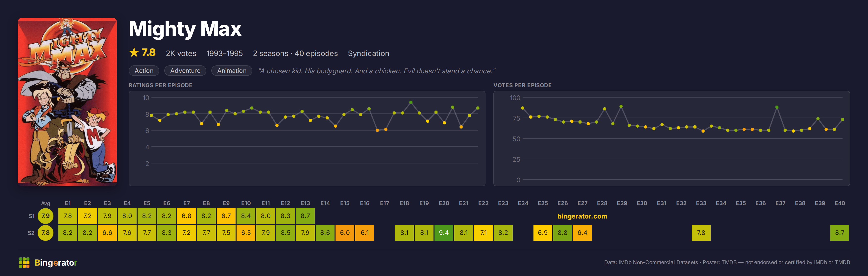
Task: Select the Adventure genre tag
Action: pyautogui.click(x=185, y=71)
